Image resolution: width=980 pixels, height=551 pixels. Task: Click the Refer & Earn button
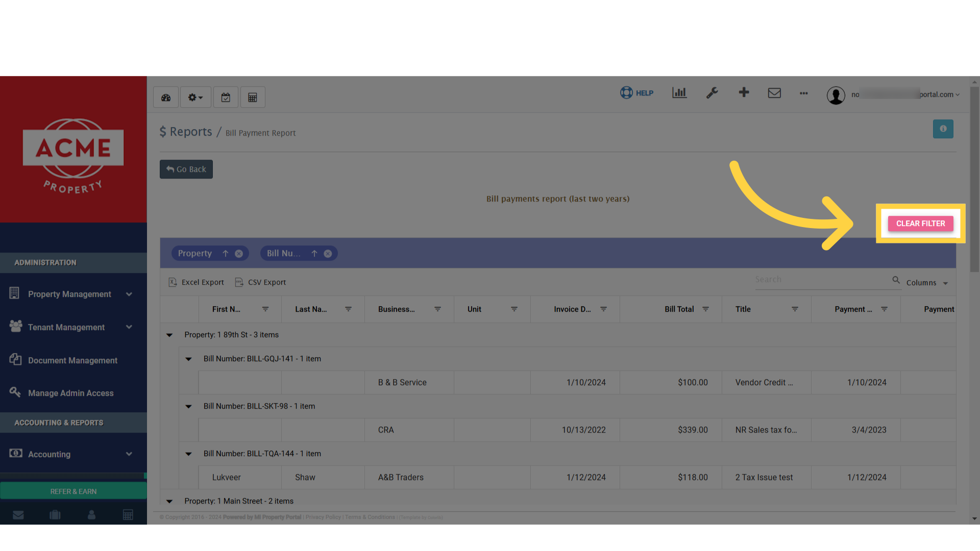(x=73, y=491)
